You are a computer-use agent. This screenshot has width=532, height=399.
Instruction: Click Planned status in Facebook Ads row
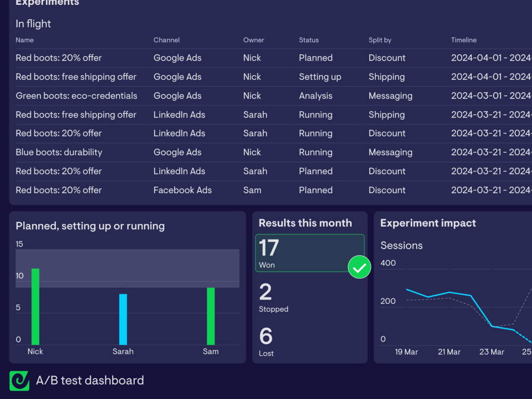tap(315, 190)
